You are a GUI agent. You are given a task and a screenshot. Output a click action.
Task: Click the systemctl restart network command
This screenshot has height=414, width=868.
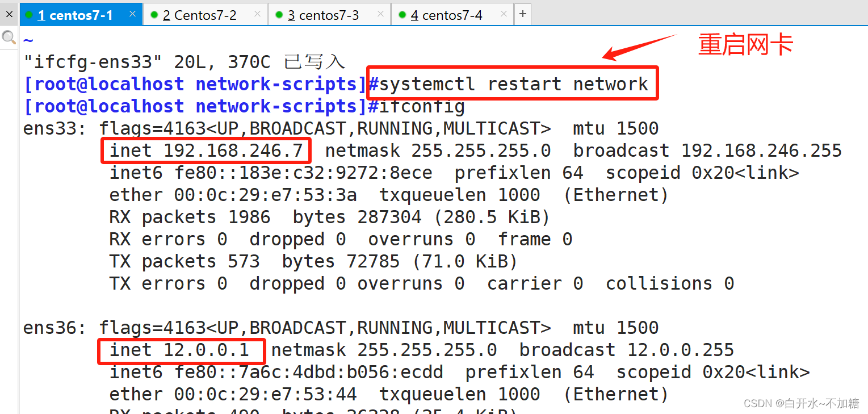(513, 84)
